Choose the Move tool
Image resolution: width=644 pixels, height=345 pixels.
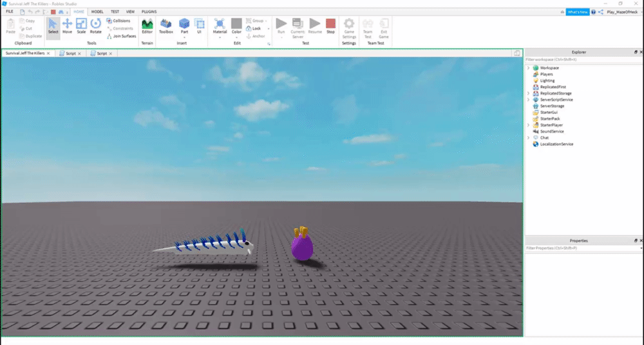(67, 27)
